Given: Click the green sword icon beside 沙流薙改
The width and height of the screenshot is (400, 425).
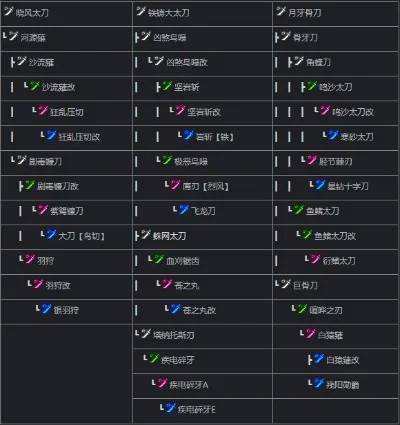Looking at the screenshot, I should 35,86.
